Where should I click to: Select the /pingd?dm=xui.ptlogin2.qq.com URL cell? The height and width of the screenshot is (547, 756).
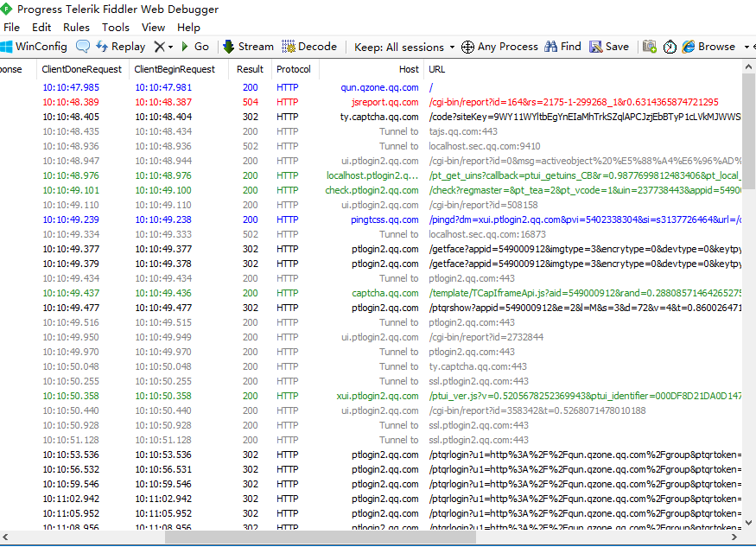(585, 220)
